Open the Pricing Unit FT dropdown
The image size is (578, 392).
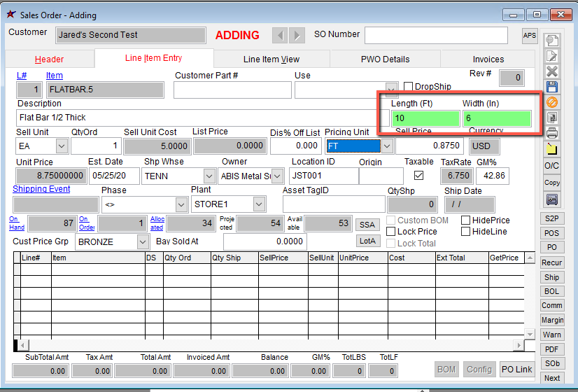(x=387, y=146)
